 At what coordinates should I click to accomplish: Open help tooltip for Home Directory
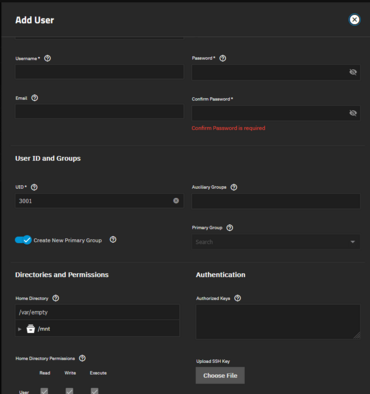pos(56,298)
